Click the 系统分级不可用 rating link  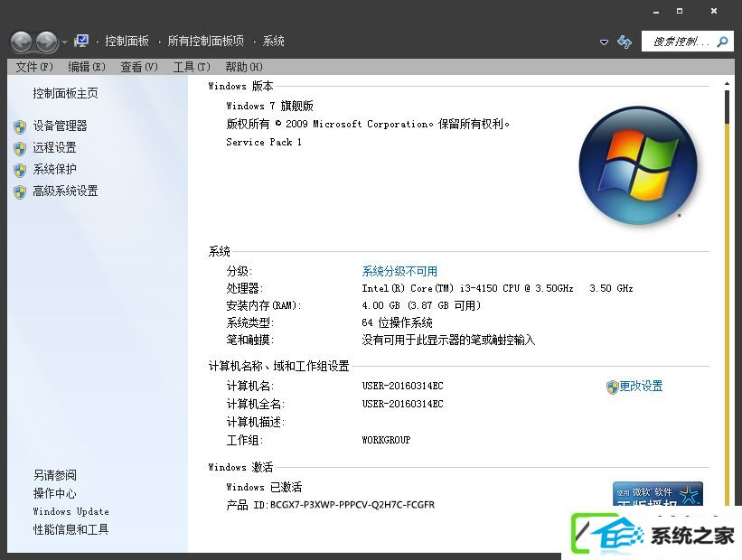399,271
